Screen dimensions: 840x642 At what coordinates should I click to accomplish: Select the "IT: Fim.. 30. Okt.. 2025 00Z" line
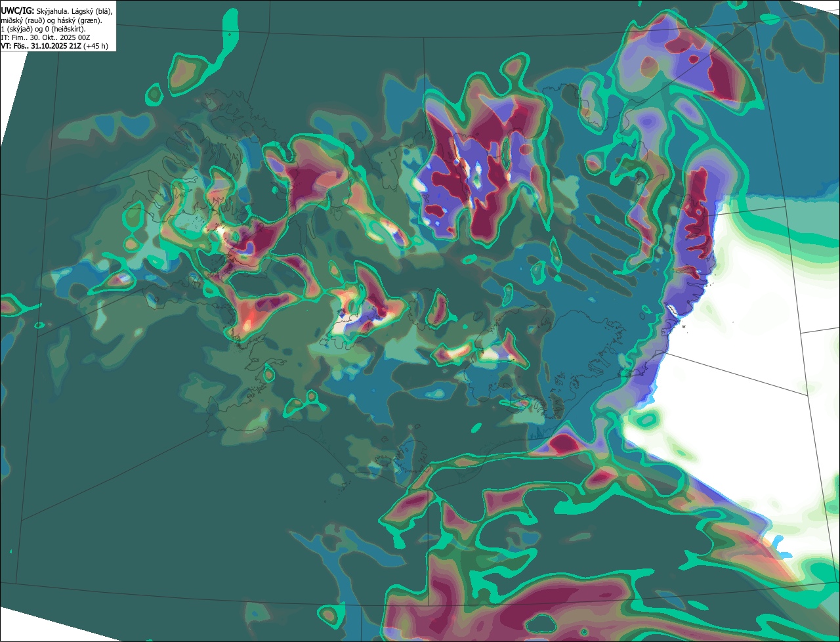(x=47, y=38)
